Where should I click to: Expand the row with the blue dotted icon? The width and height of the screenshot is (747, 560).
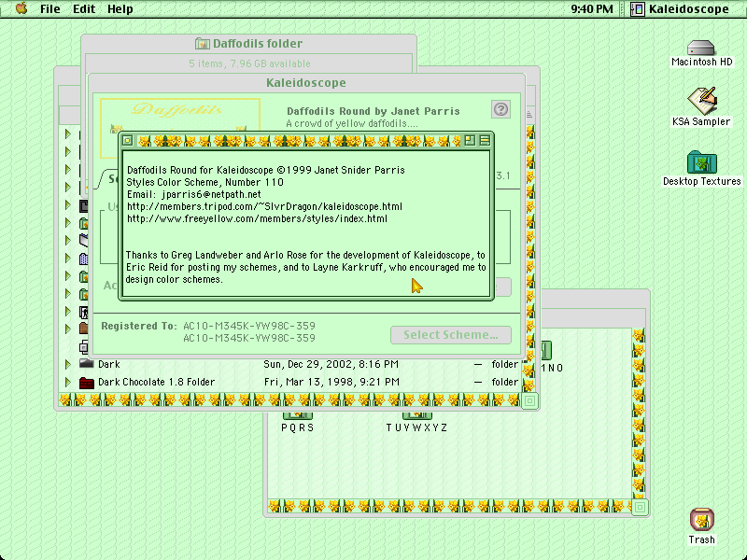point(67,258)
